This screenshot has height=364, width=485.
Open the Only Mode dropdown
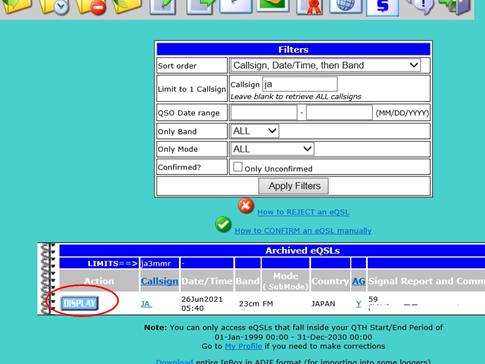click(272, 149)
